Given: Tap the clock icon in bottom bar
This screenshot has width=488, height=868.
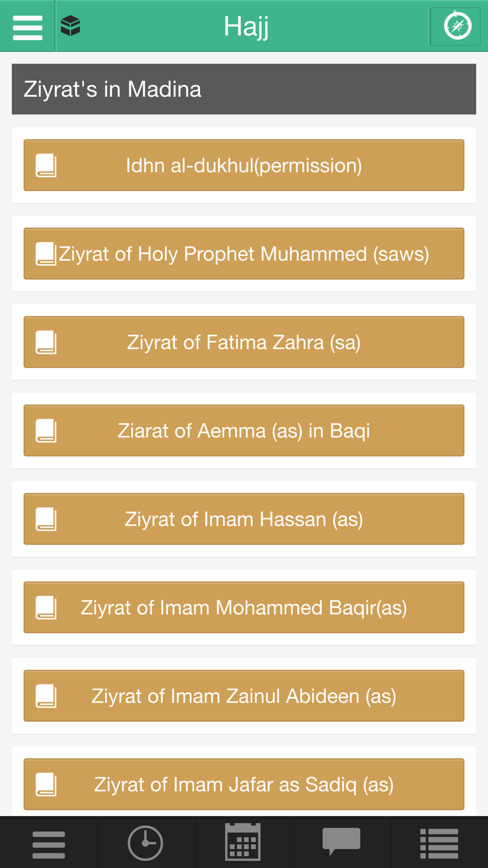Looking at the screenshot, I should [145, 843].
